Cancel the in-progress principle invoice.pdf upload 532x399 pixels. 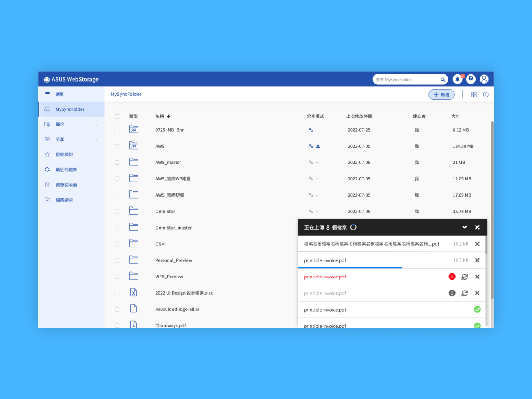click(x=477, y=260)
